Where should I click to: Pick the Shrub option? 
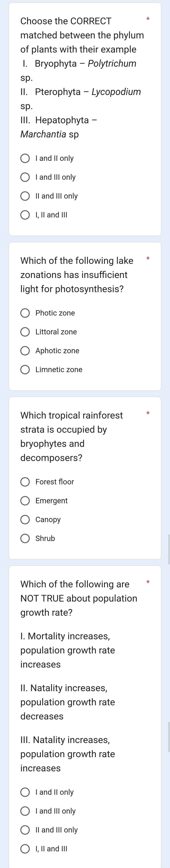pos(26,538)
